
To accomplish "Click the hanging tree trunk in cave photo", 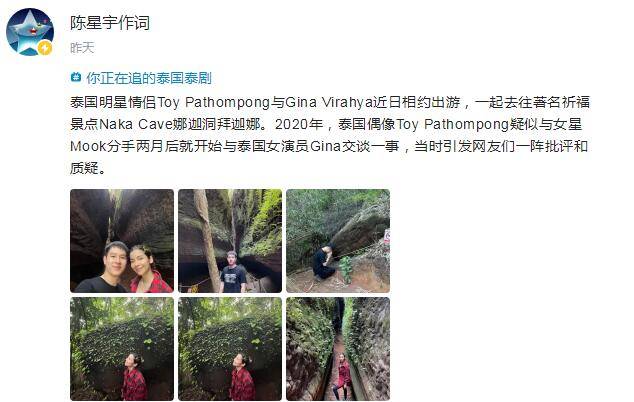I will (x=207, y=239).
